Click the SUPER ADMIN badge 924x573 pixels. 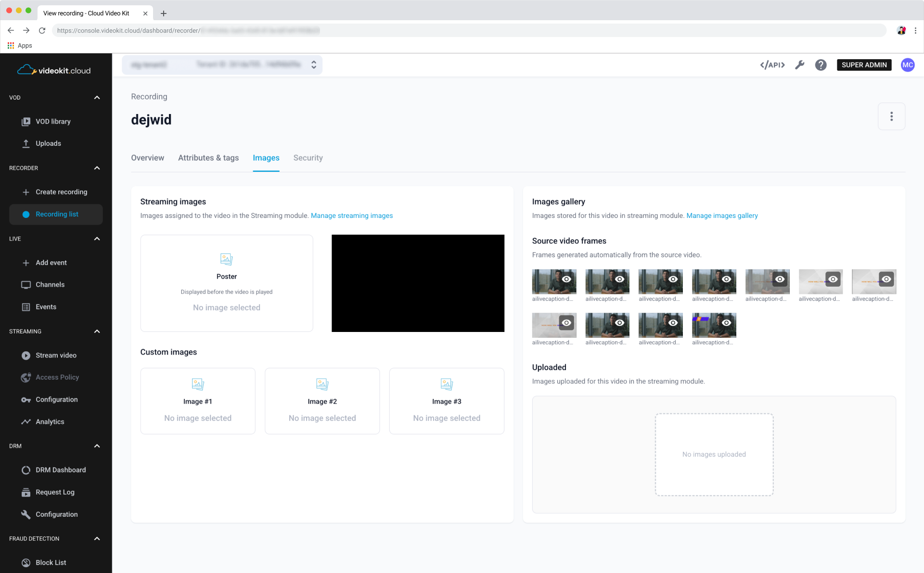pos(864,65)
